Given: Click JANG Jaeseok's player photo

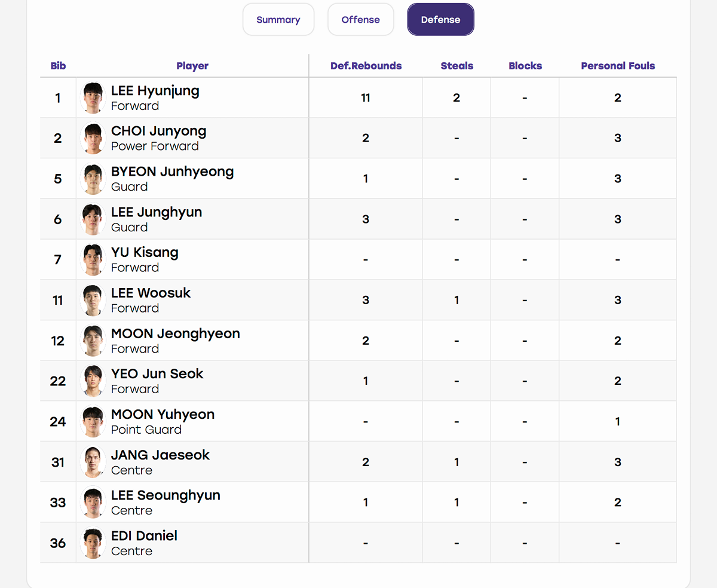Looking at the screenshot, I should click(93, 463).
